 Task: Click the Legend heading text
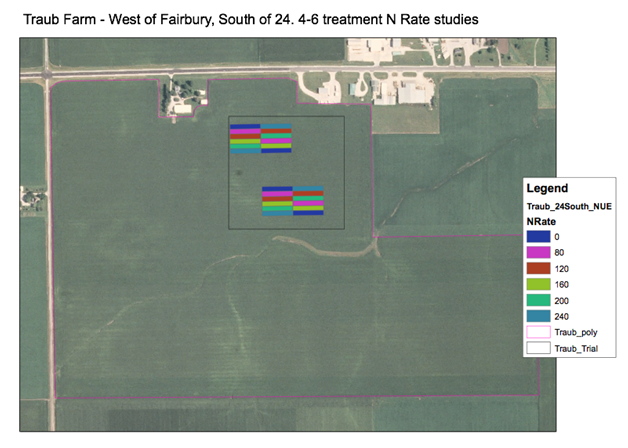click(x=548, y=188)
